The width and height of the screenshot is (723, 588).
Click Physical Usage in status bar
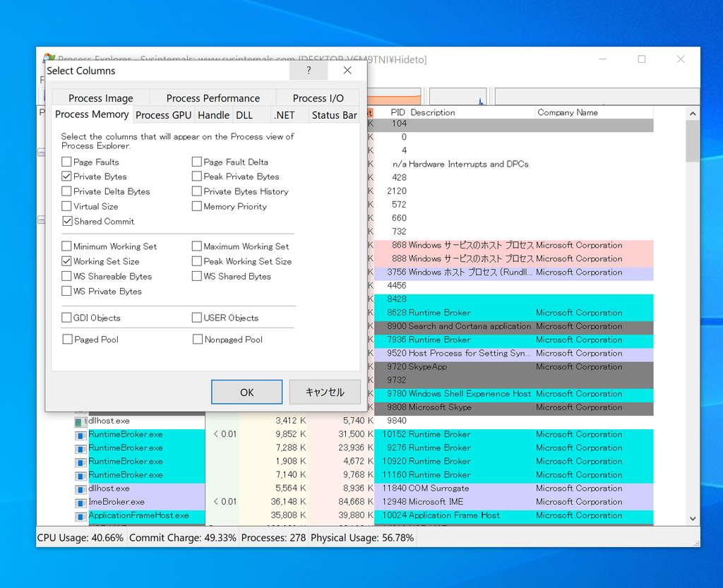coord(362,538)
